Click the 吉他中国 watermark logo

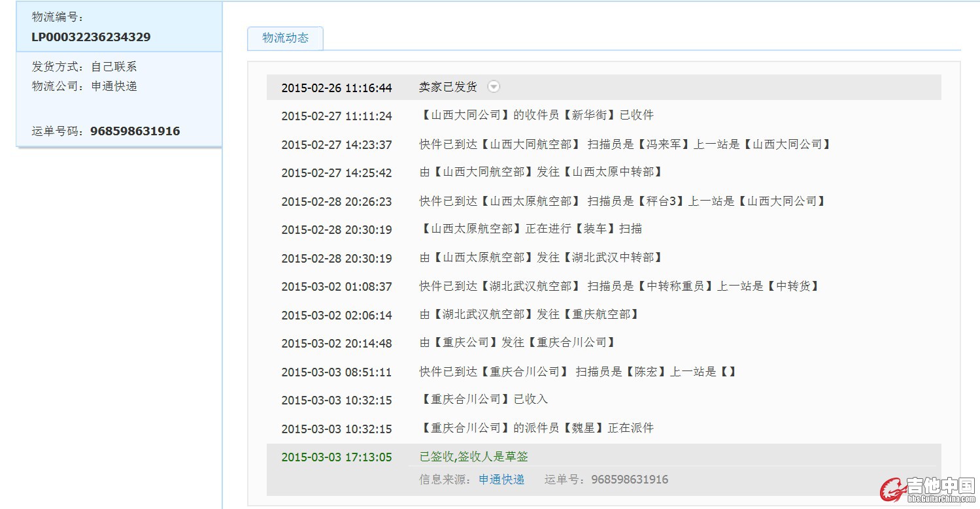click(928, 490)
